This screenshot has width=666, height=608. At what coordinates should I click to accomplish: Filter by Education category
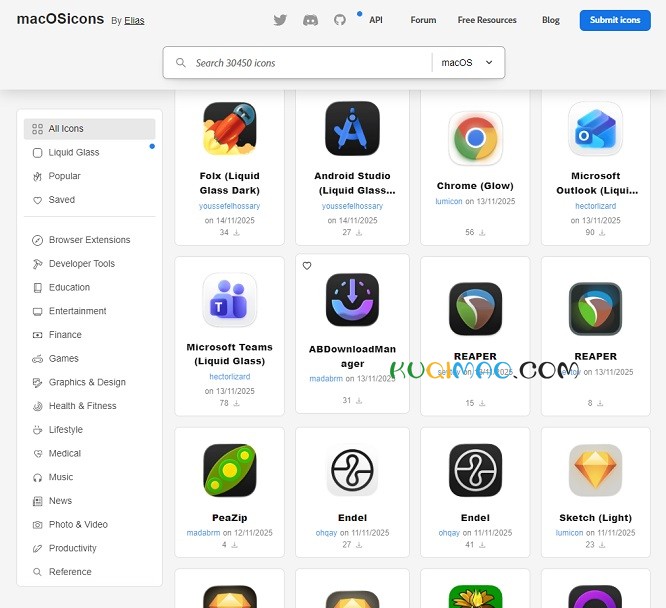pos(90,288)
